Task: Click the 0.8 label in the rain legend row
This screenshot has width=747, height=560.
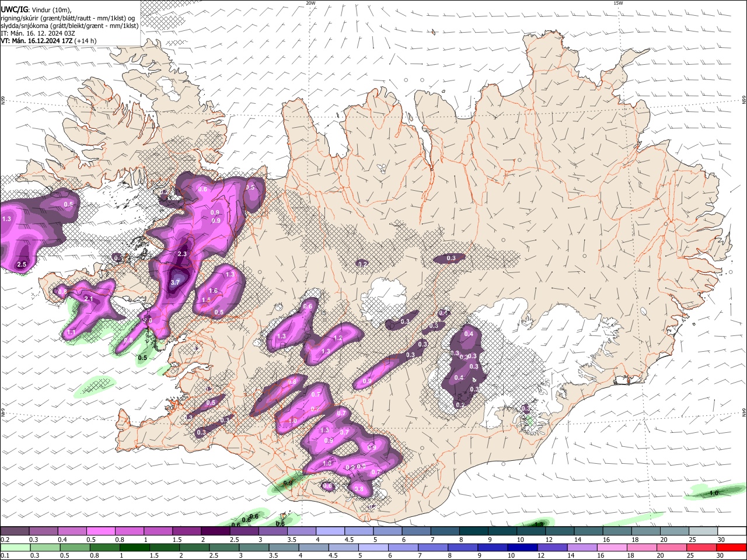Action: click(x=94, y=556)
